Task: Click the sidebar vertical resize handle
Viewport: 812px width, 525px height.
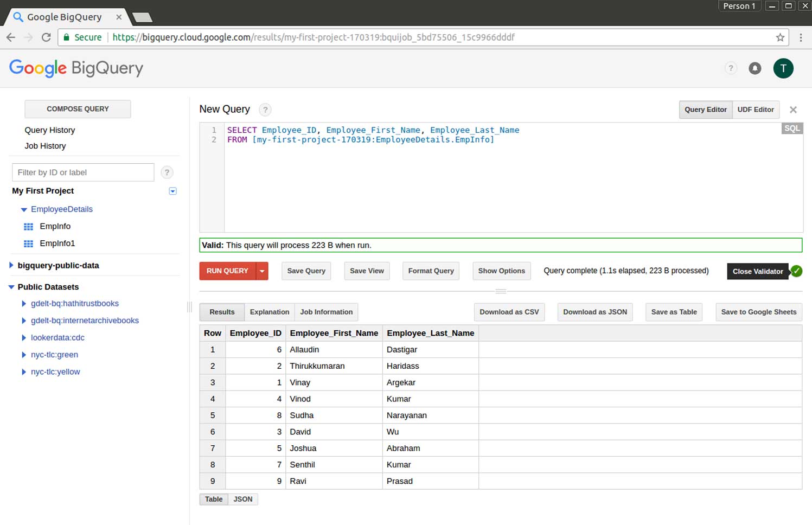Action: (189, 307)
